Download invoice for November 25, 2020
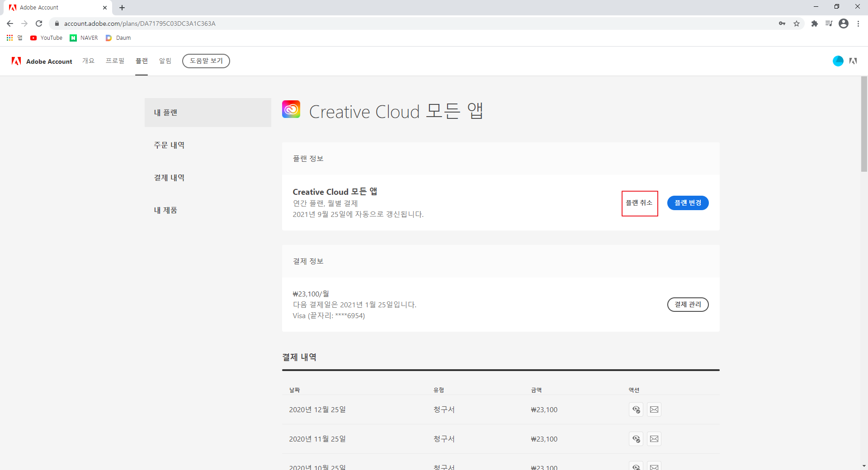Image resolution: width=868 pixels, height=470 pixels. coord(636,439)
